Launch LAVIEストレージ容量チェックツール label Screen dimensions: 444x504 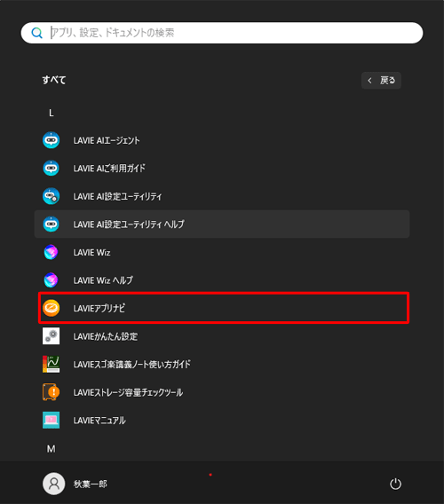[x=128, y=392]
